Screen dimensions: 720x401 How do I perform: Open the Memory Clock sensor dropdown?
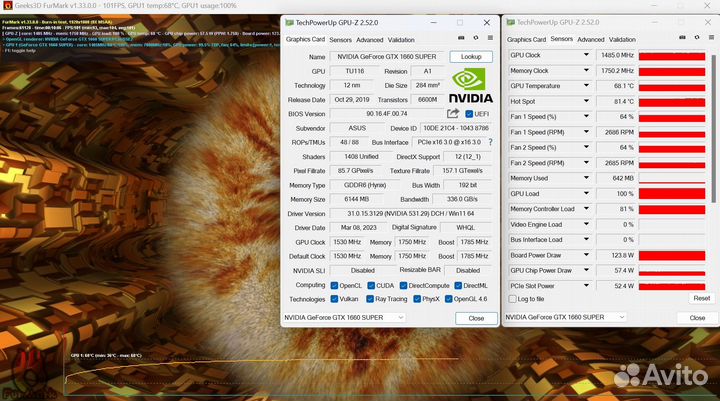tap(586, 71)
